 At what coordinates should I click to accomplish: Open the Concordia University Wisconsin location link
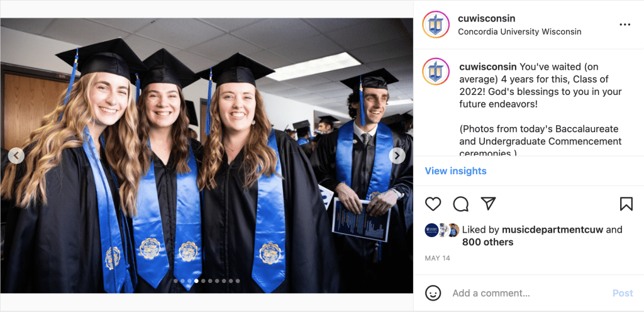pyautogui.click(x=519, y=31)
